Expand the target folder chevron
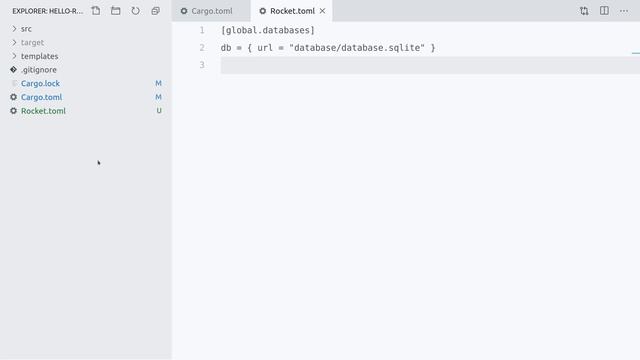The image size is (640, 360). 14,42
